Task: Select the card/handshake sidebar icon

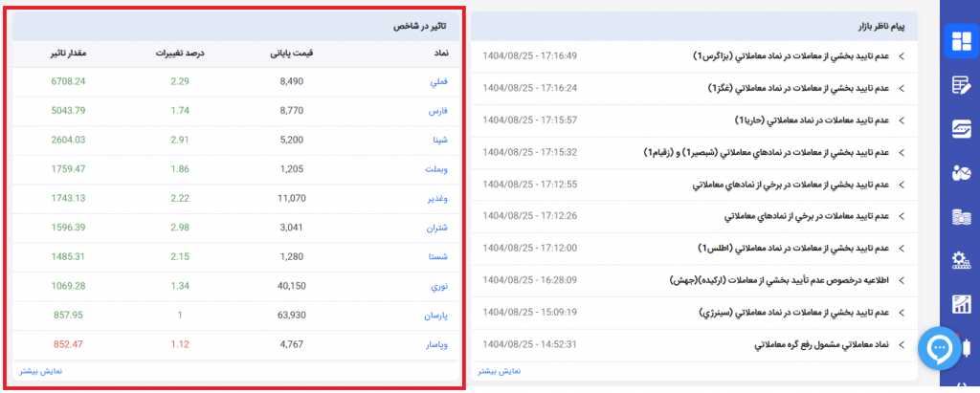Action: (961, 129)
